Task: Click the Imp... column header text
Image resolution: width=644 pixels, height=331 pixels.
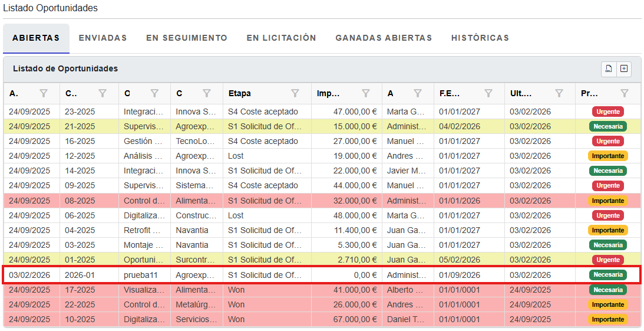Action: tap(328, 93)
